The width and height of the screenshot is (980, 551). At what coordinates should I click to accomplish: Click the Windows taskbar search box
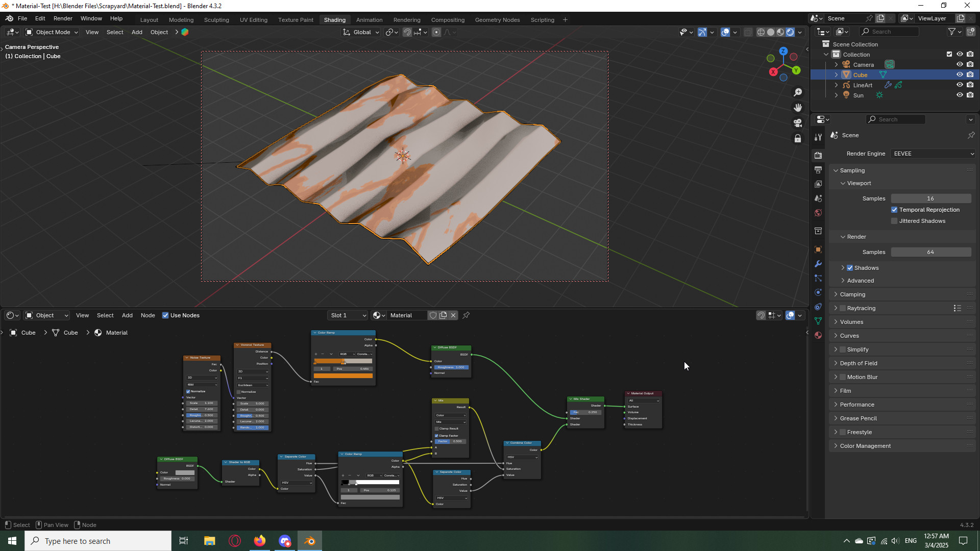pyautogui.click(x=98, y=541)
